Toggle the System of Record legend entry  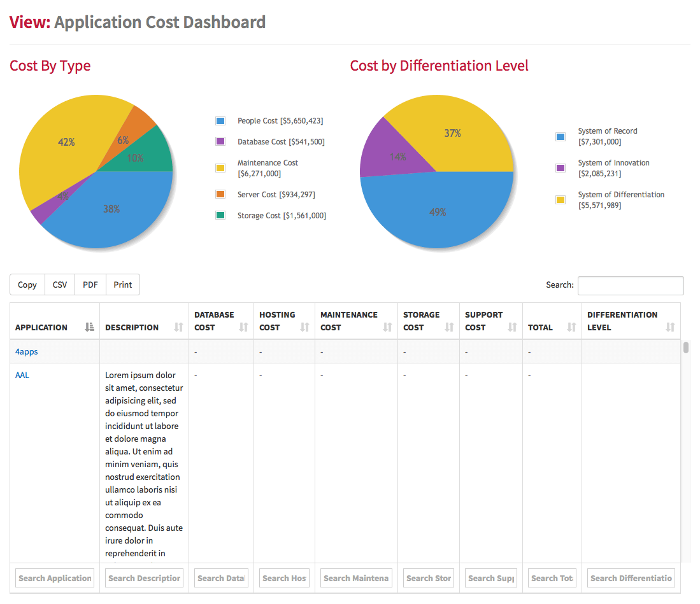[608, 136]
